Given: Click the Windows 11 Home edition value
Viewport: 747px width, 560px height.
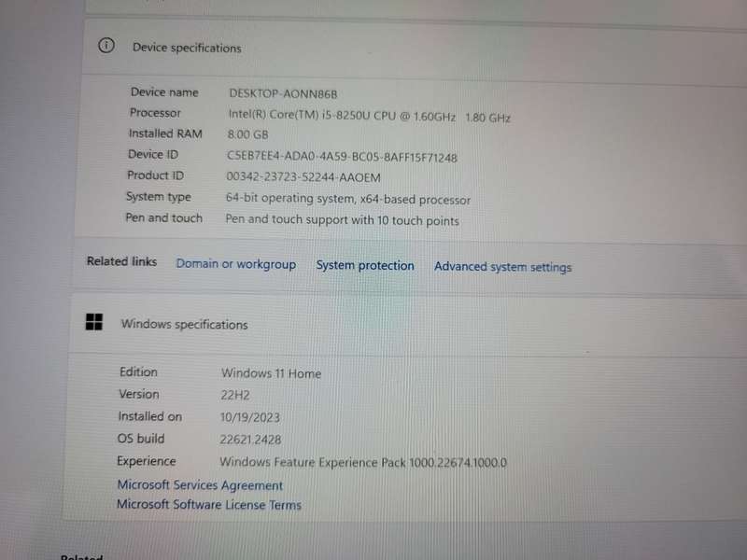Looking at the screenshot, I should 271,373.
